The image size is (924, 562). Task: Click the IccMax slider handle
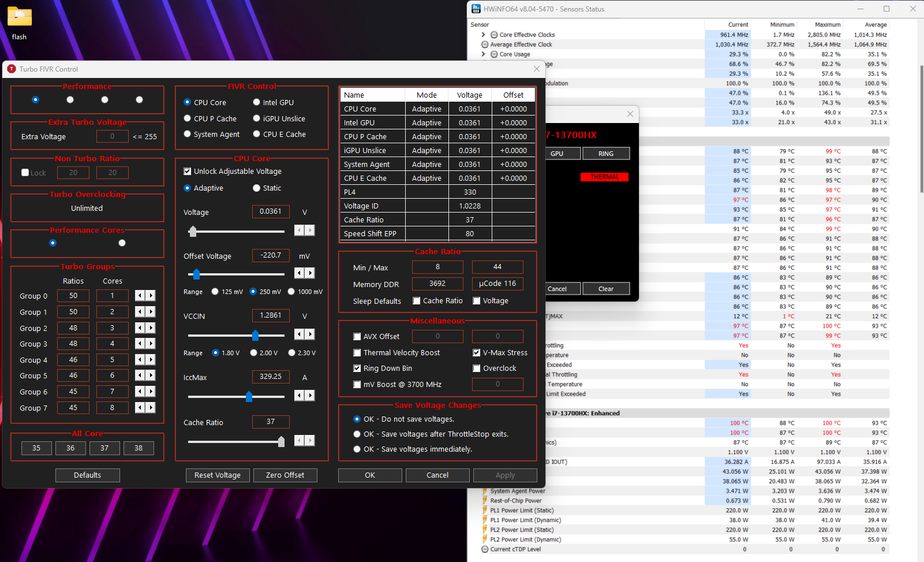[x=249, y=396]
